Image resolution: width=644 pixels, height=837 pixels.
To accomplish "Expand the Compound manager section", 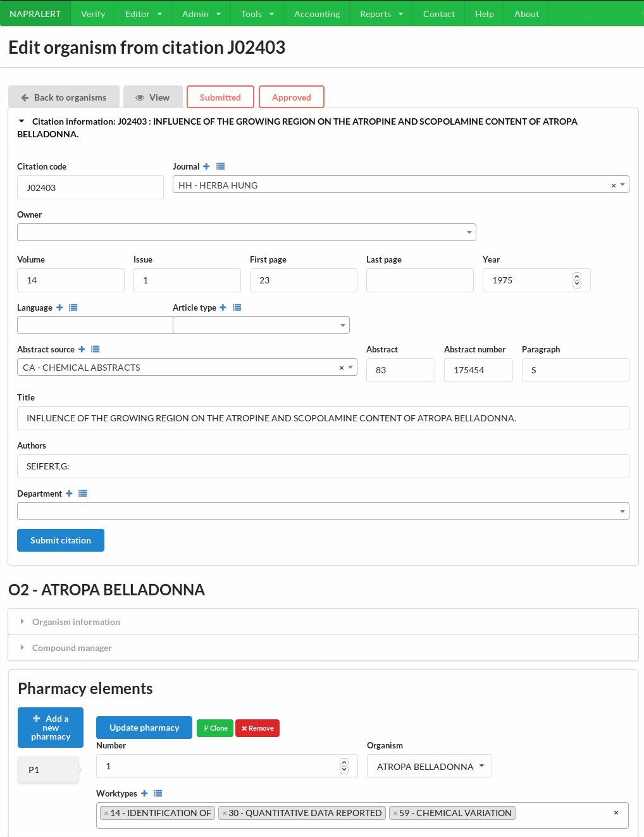I will pos(71,647).
